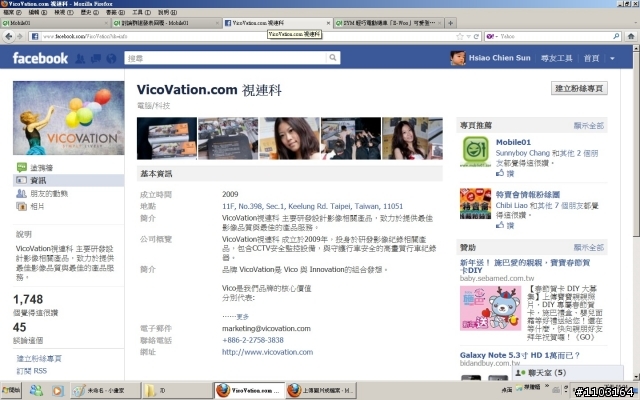
Task: Click 訂閱 RSS link
Action: pos(31,371)
